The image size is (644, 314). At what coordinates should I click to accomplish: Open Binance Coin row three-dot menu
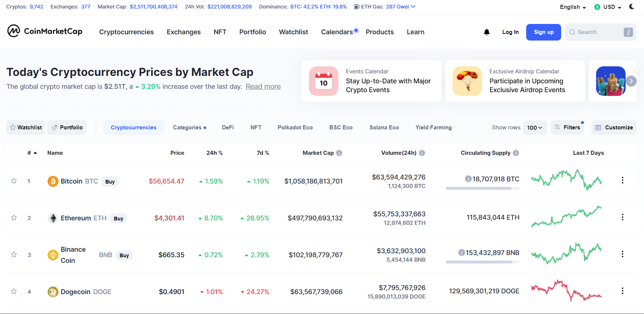coord(623,254)
